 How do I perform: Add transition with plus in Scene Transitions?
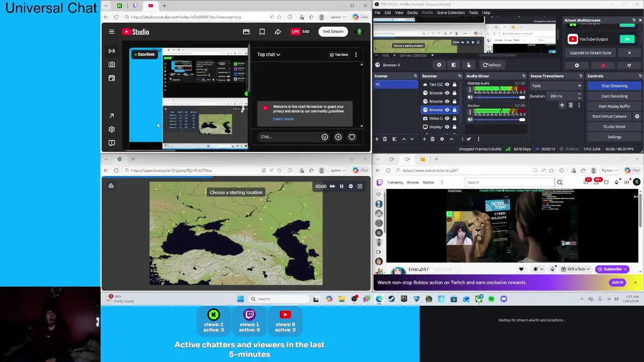(562, 105)
